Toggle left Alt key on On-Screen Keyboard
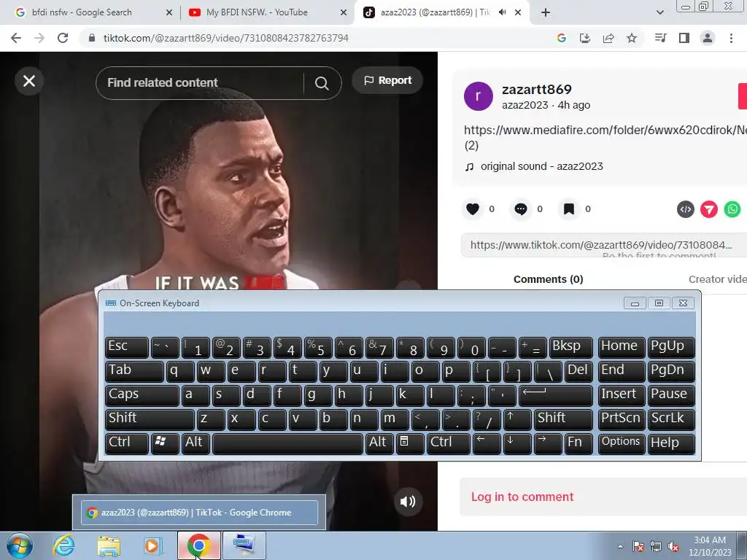This screenshot has width=747, height=560. coord(195,443)
